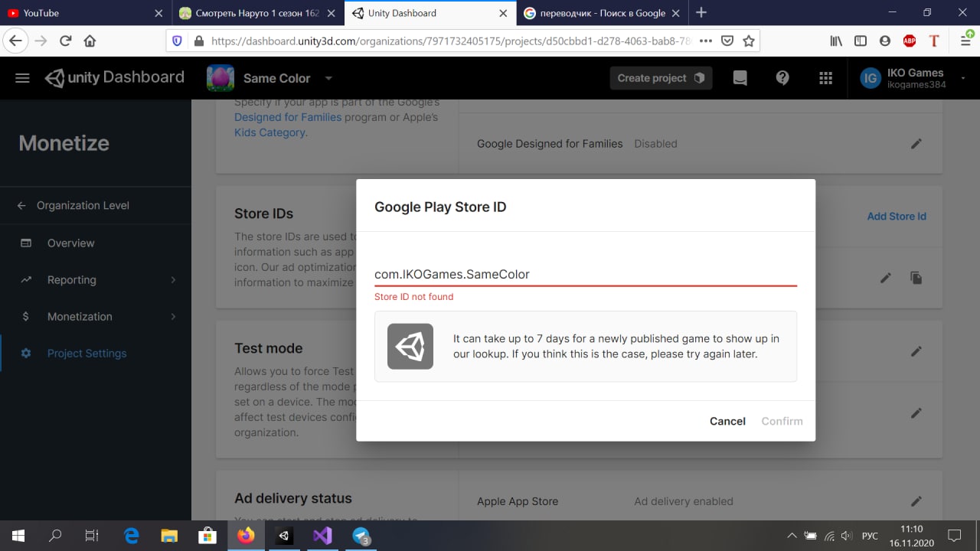Open Telegram from taskbar
The height and width of the screenshot is (551, 980).
click(x=361, y=536)
